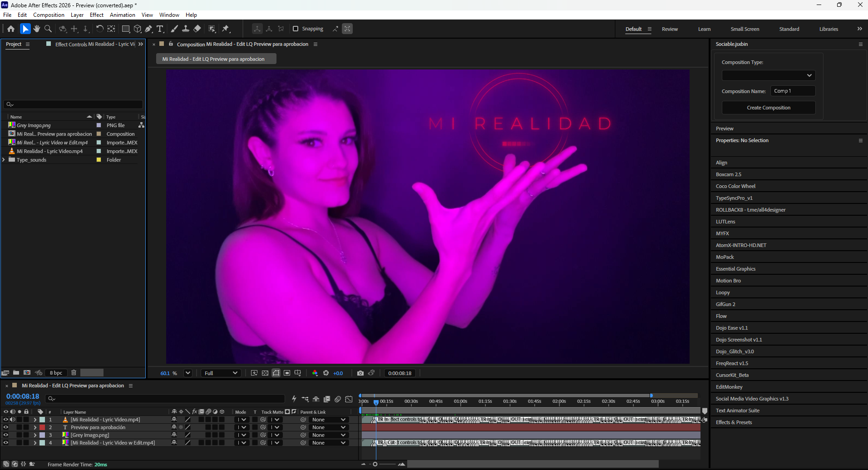Click the current time indicator on timeline ruler
The image size is (868, 470).
(x=376, y=402)
